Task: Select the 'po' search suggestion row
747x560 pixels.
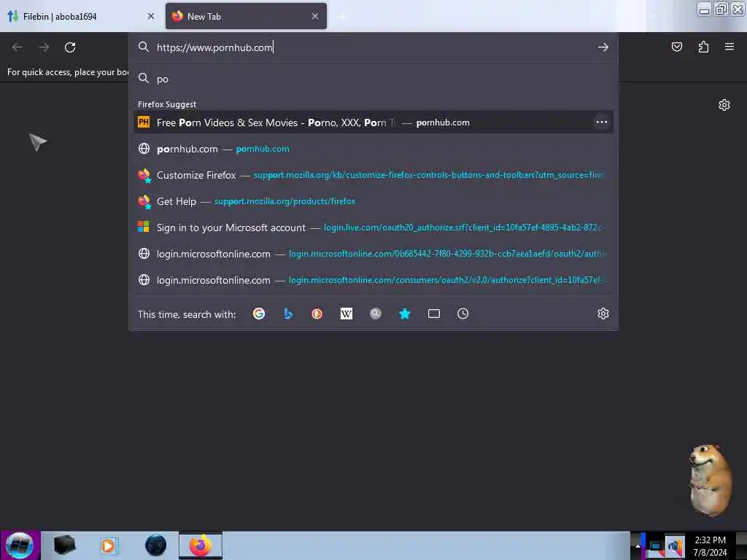Action: [x=373, y=79]
